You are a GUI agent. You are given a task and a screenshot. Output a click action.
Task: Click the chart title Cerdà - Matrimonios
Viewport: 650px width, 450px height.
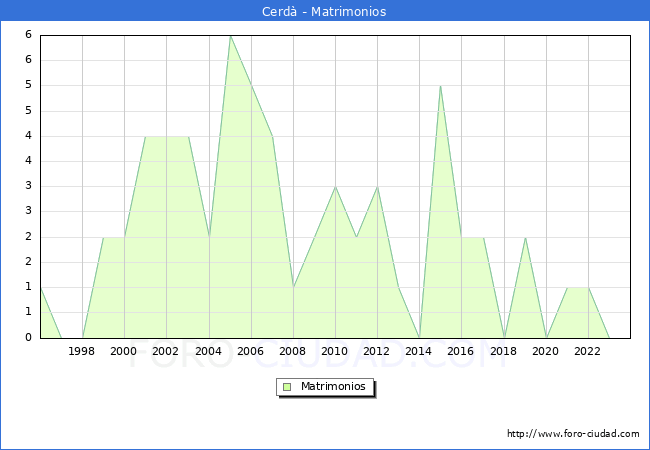324,11
